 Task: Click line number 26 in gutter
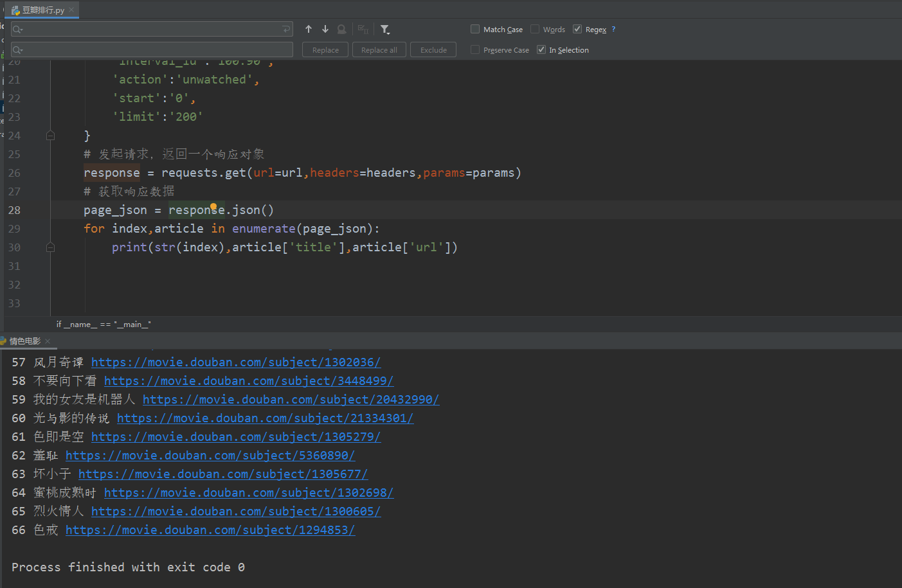tap(14, 173)
